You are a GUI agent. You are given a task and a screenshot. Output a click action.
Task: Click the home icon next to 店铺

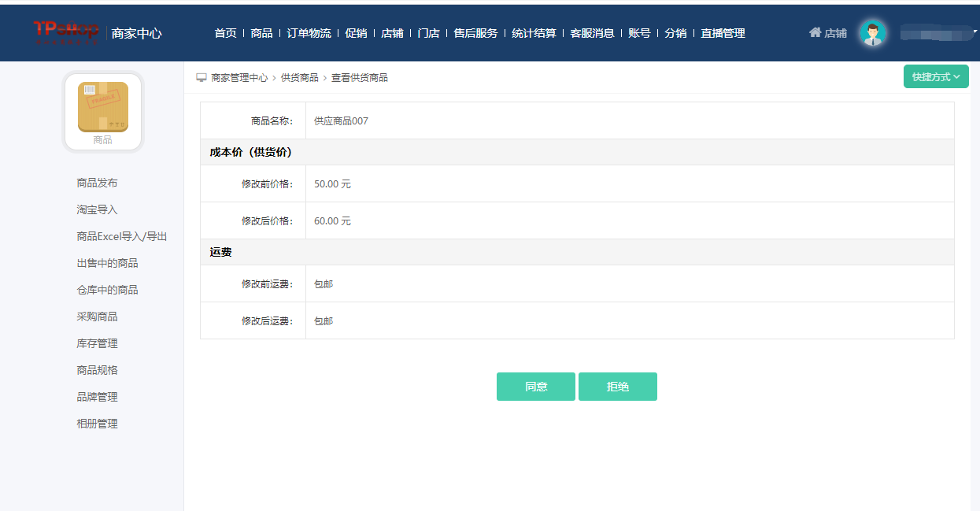[815, 32]
